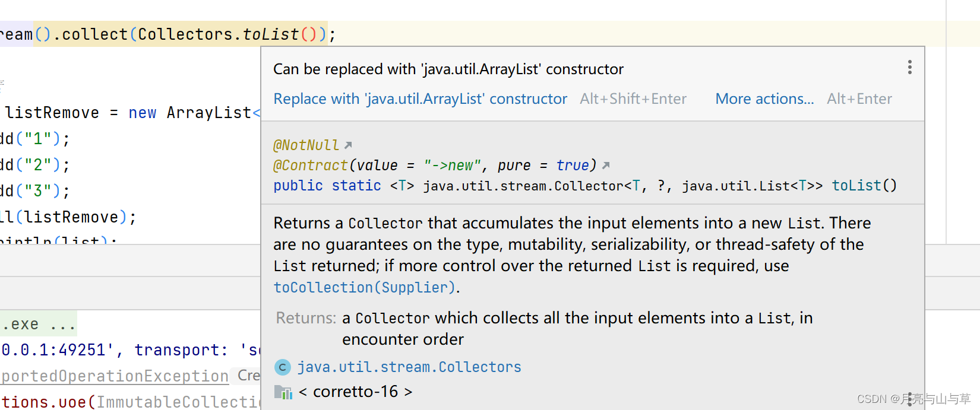Open the java.util.stream.Collectors class link
This screenshot has height=410, width=980.
coord(409,367)
